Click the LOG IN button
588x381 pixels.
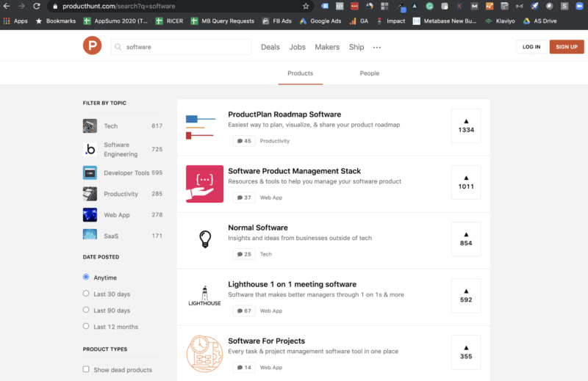coord(531,47)
